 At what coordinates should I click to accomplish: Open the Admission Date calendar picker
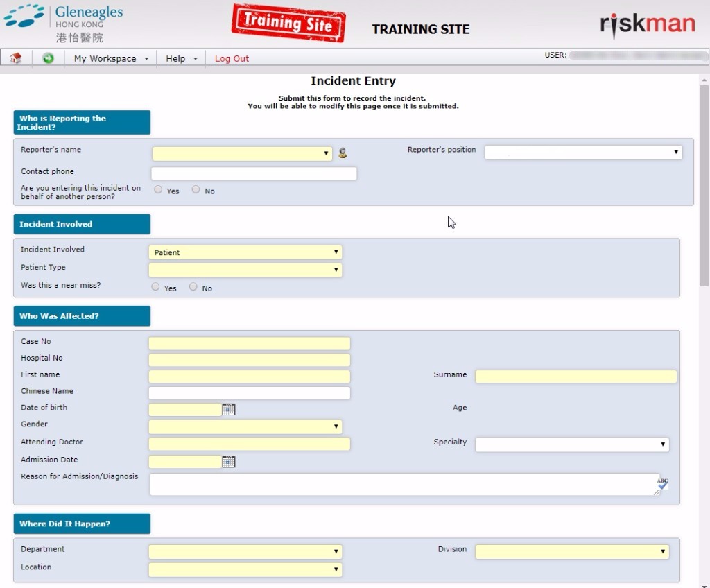[229, 462]
